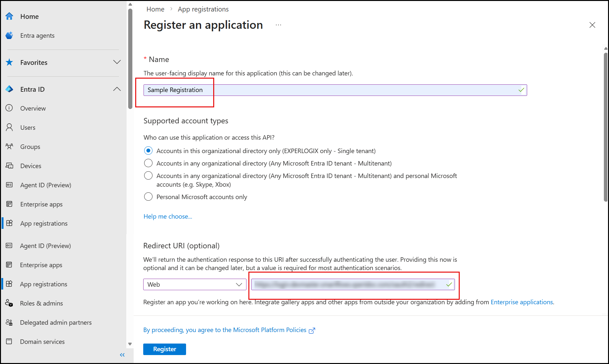Open Entra agents via its sidebar icon

(x=9, y=35)
